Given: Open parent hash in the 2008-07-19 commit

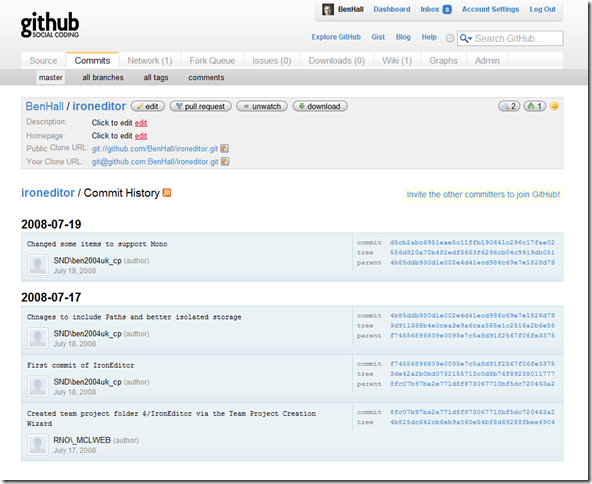Looking at the screenshot, I should point(472,262).
